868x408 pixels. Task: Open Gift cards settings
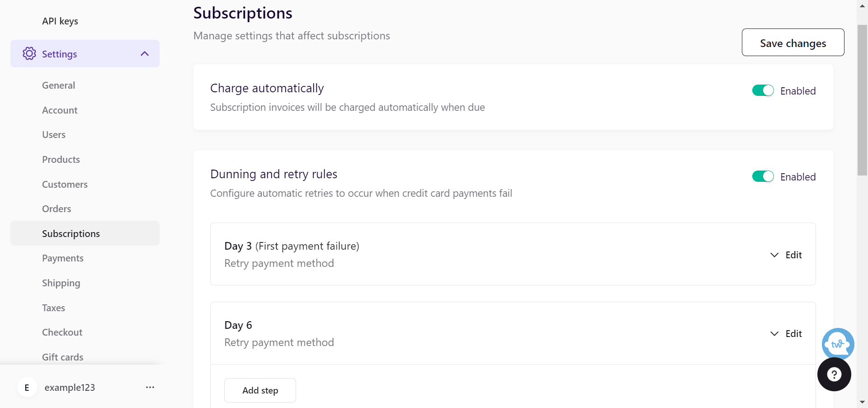click(63, 357)
